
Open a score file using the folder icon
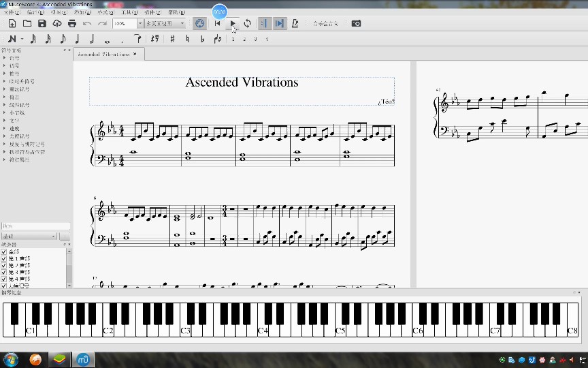coord(27,23)
